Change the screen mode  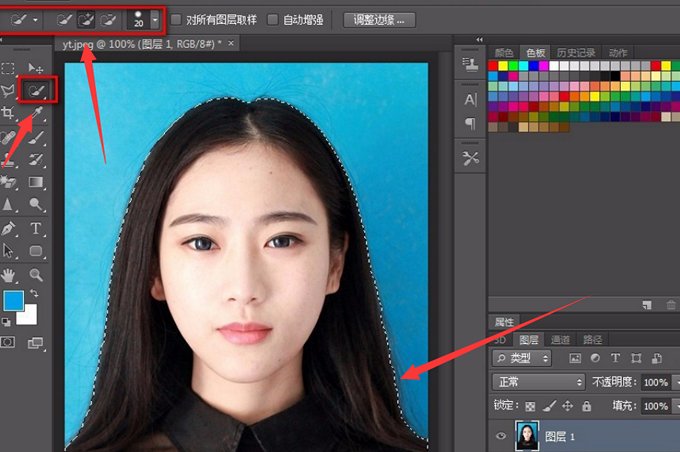pos(36,343)
